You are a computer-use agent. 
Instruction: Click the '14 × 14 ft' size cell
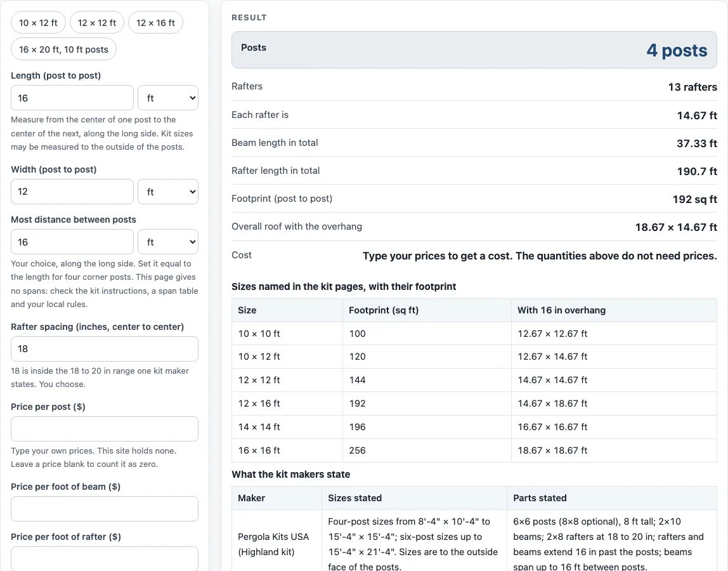(287, 427)
